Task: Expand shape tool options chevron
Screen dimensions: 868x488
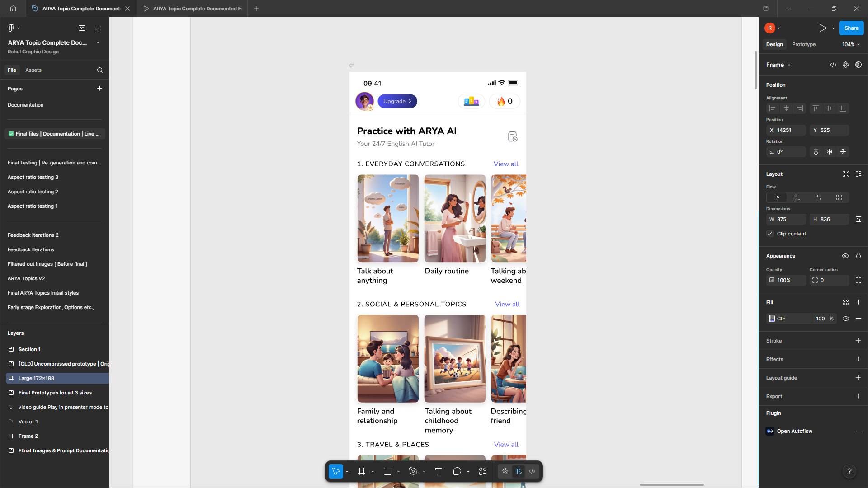Action: point(398,472)
